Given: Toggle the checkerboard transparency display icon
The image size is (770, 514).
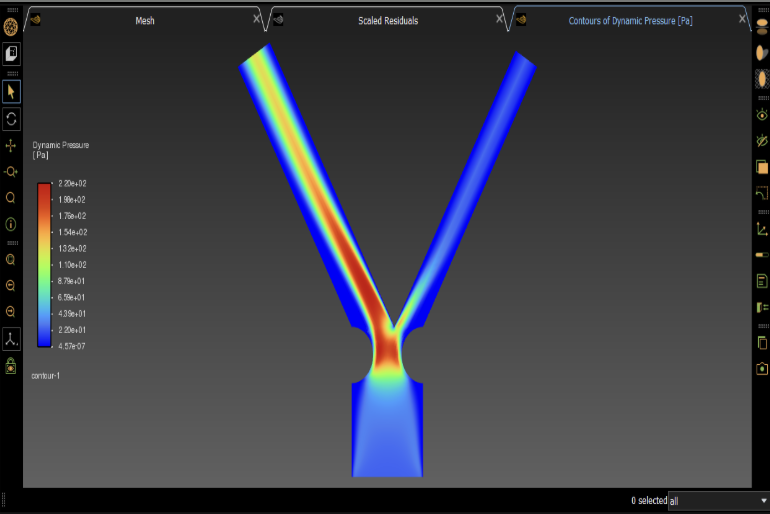Looking at the screenshot, I should pyautogui.click(x=762, y=79).
